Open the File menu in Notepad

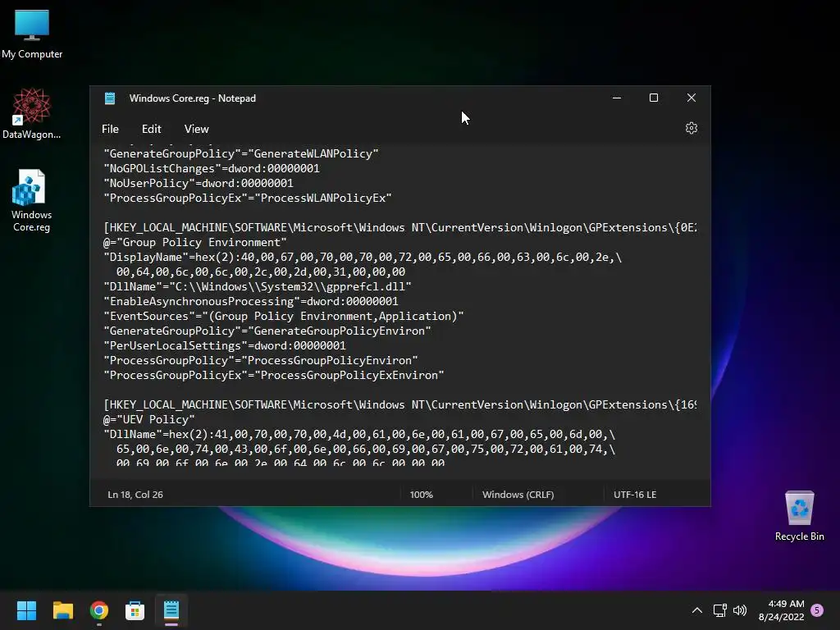(110, 129)
